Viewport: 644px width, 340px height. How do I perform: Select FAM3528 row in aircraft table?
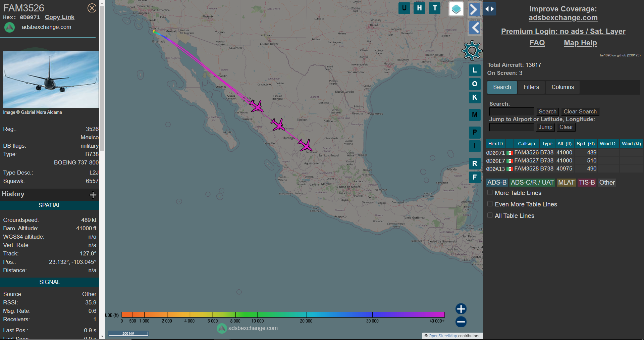(x=565, y=169)
